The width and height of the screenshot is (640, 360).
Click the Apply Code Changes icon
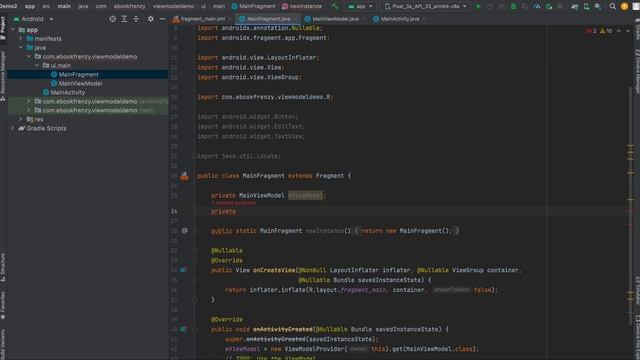502,7
